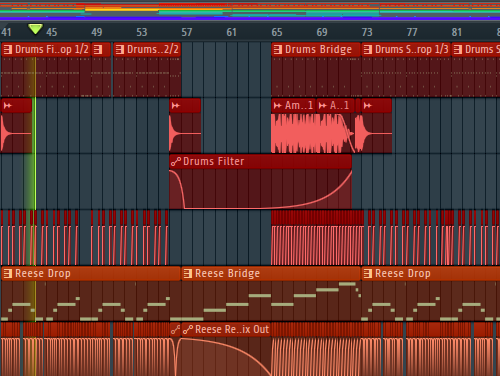
Task: Open the Reese Re..ix Out automation clip icon
Action: tap(188, 330)
